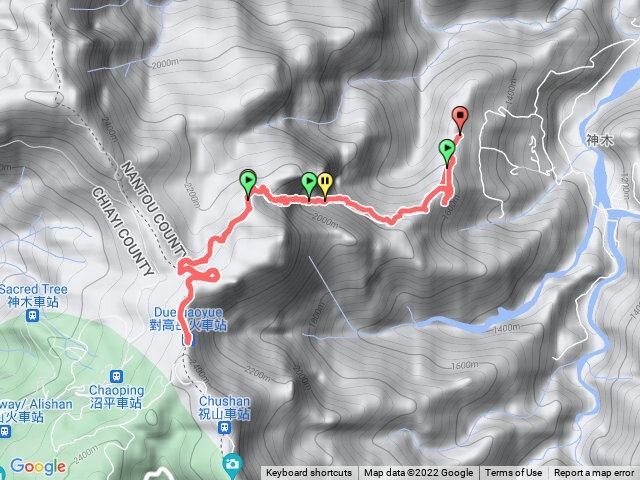Click the Map data ©2022 Google text
The height and width of the screenshot is (480, 640).
coord(418,473)
